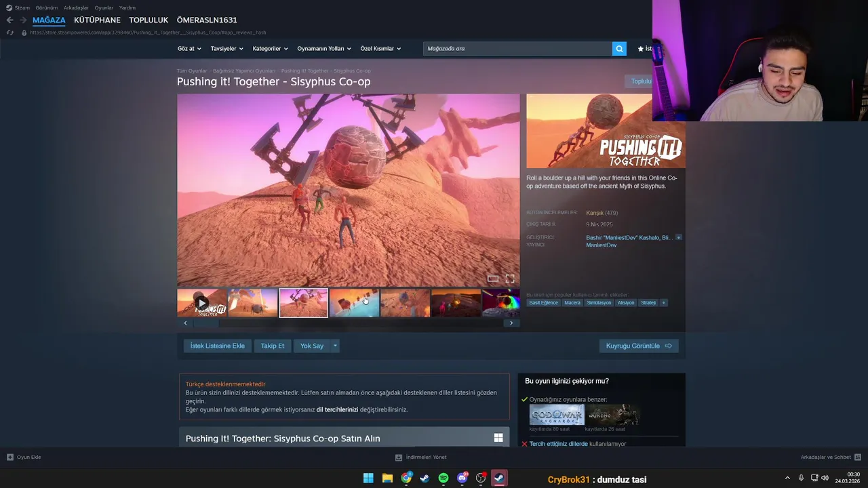Open Bağımsız Yapımcı Oyunları breadcrumb

click(x=244, y=70)
